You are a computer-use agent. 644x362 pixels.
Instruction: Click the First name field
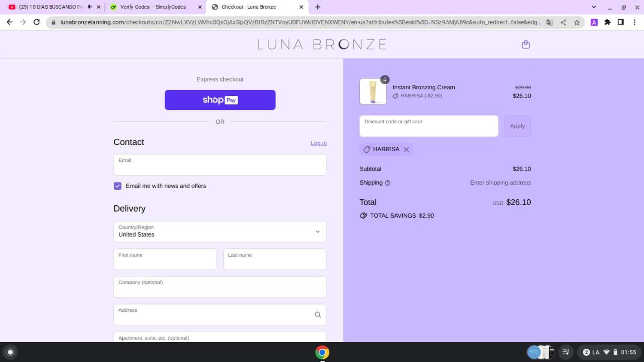165,259
